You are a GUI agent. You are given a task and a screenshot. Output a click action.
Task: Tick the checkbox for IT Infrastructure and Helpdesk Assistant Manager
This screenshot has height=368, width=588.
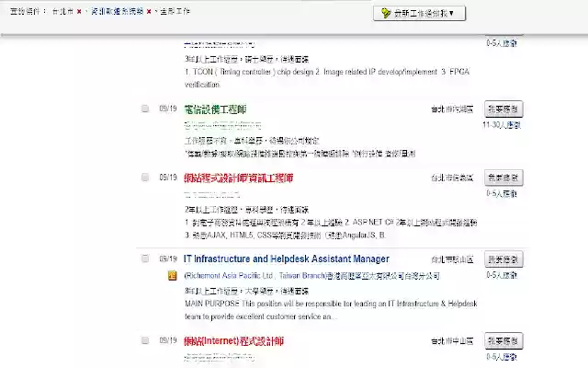[x=145, y=259]
